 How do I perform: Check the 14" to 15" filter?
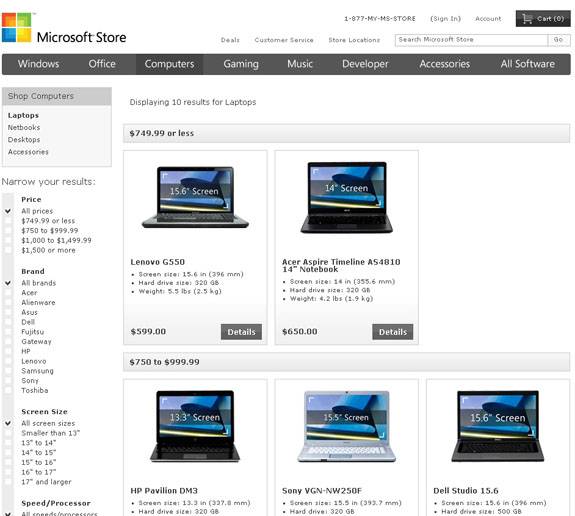[8, 453]
